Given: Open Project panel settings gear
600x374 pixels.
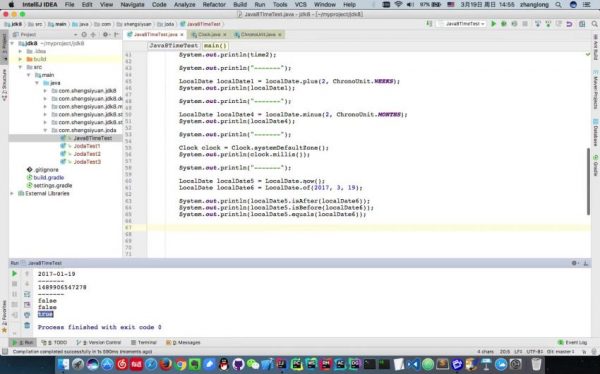Looking at the screenshot, I should click(x=105, y=34).
